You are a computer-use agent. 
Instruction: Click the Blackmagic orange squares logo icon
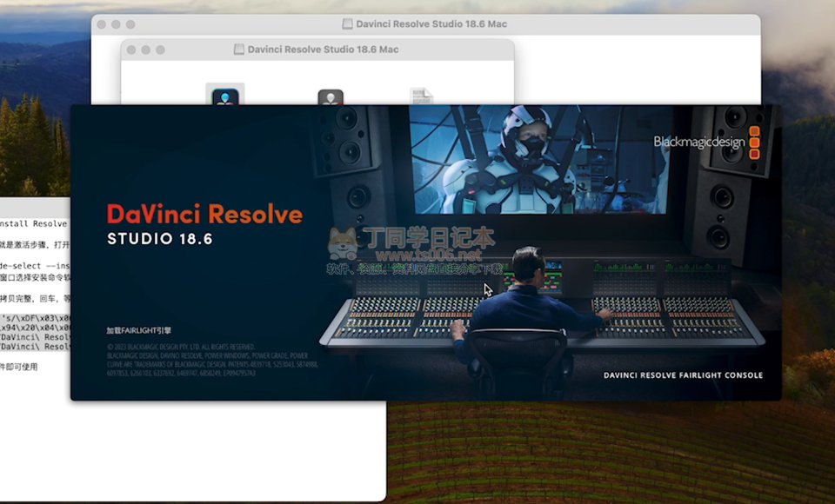[x=754, y=143]
